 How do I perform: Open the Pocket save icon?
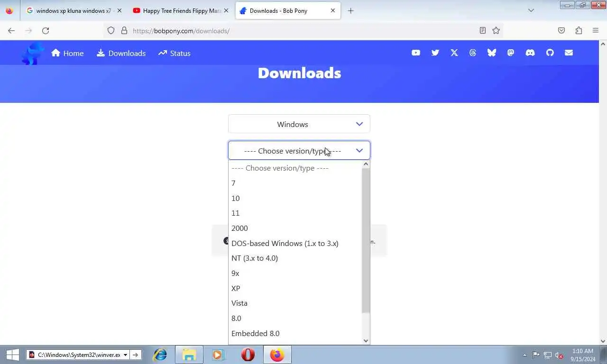point(561,30)
